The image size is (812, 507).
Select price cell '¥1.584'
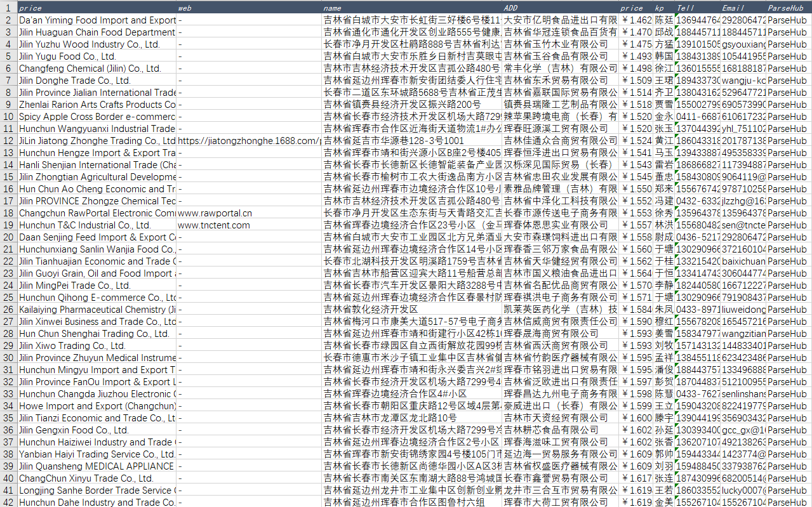click(x=636, y=310)
